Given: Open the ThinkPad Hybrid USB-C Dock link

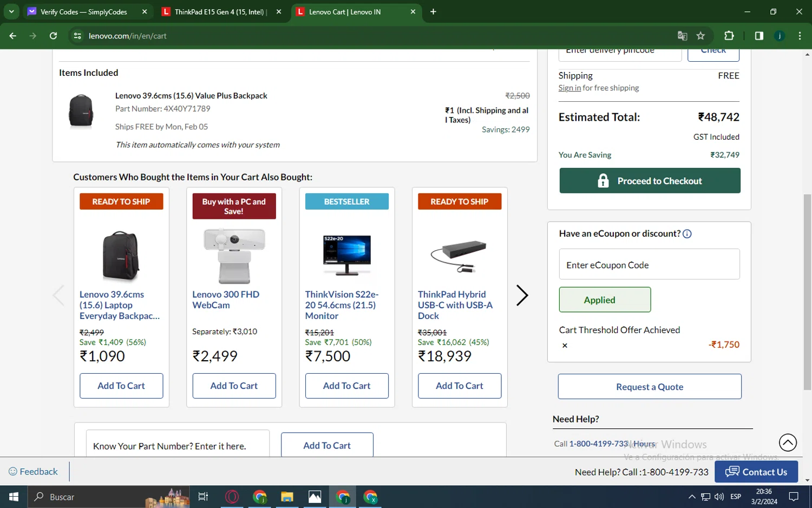Looking at the screenshot, I should click(455, 305).
